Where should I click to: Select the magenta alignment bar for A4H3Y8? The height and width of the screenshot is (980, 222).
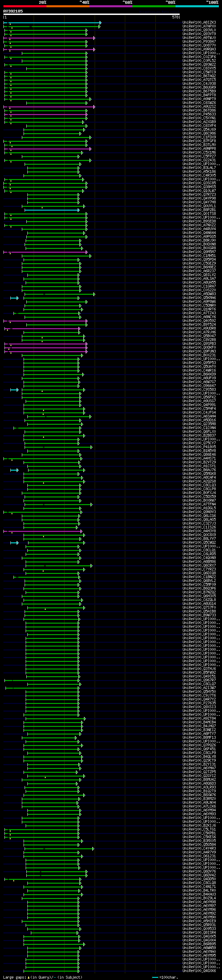43,532
